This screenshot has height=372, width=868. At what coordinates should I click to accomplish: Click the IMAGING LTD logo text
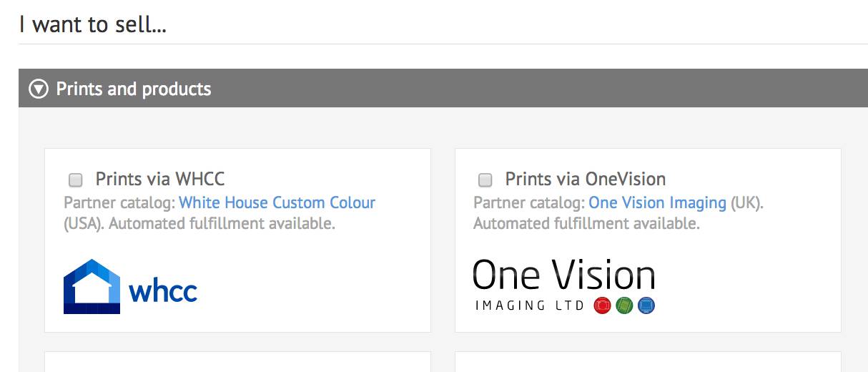click(x=531, y=305)
